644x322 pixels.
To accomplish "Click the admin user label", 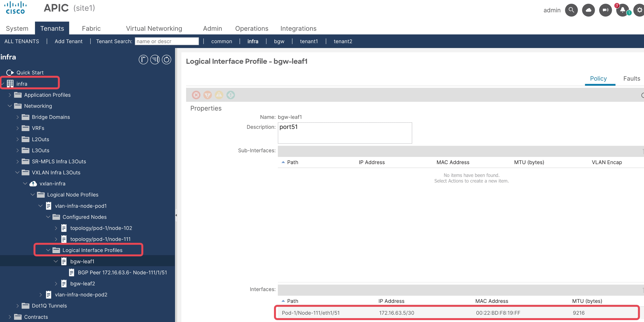I will coord(552,10).
